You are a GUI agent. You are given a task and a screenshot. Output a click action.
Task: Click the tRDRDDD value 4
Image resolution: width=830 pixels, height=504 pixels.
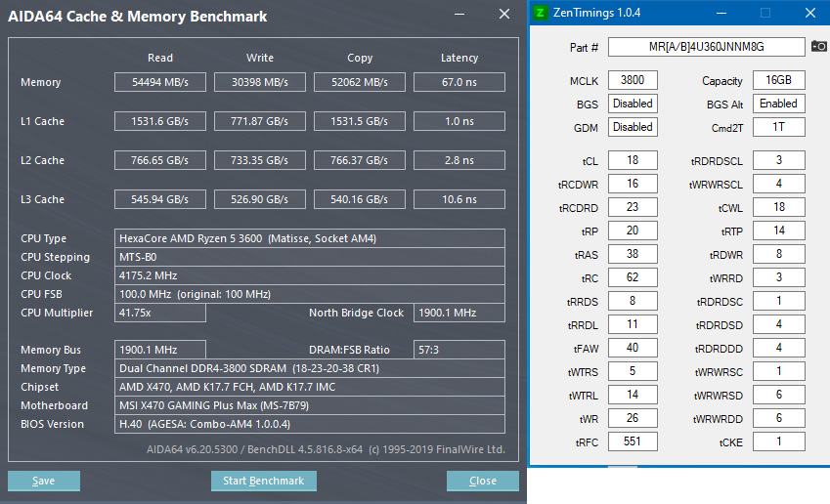[x=778, y=348]
